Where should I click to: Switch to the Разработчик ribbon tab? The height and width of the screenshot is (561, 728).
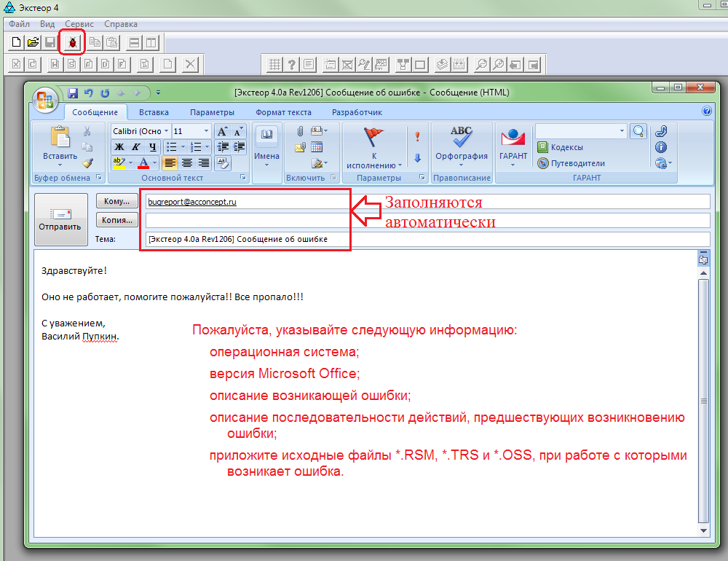click(357, 112)
